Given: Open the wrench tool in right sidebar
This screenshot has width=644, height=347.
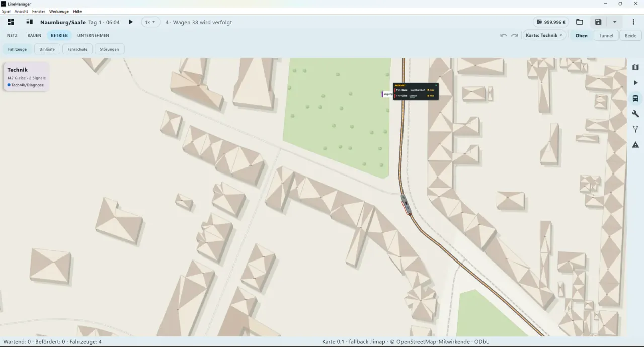Looking at the screenshot, I should point(635,114).
